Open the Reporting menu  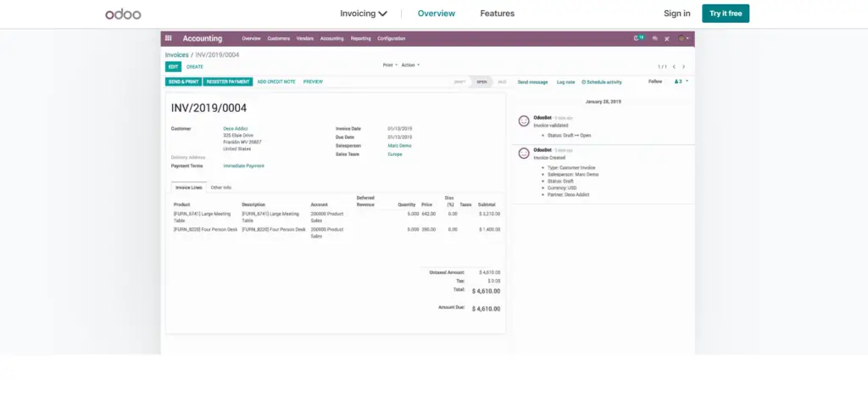[x=360, y=39]
